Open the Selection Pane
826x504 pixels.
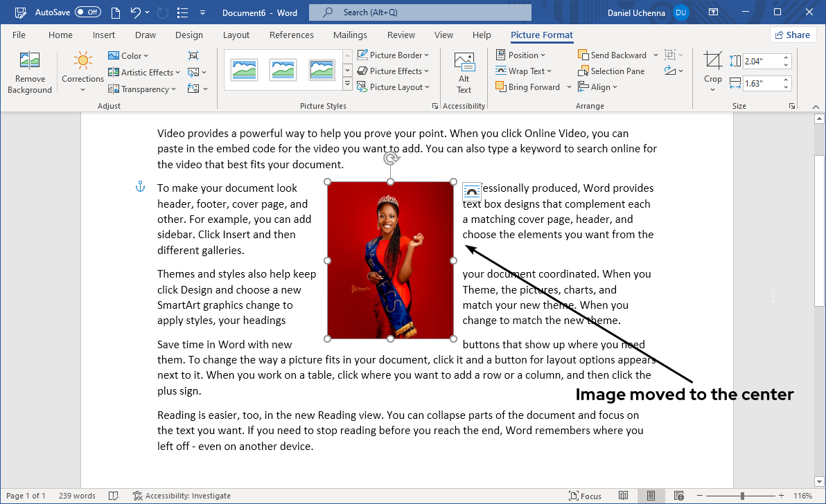pyautogui.click(x=612, y=71)
